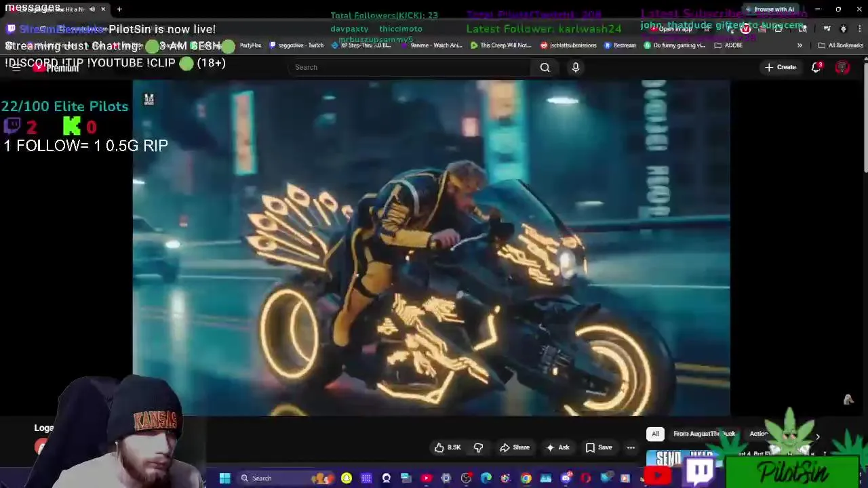
Task: Activate voice search microphone
Action: tap(576, 67)
